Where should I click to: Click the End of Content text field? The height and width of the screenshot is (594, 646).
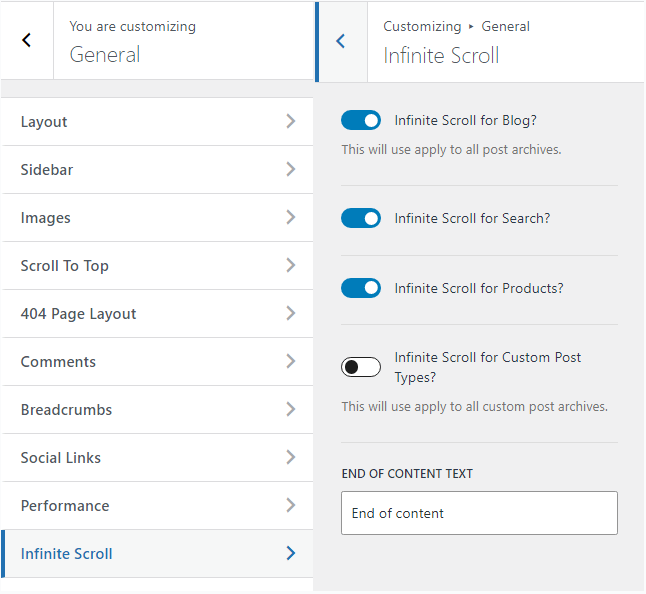click(x=479, y=513)
